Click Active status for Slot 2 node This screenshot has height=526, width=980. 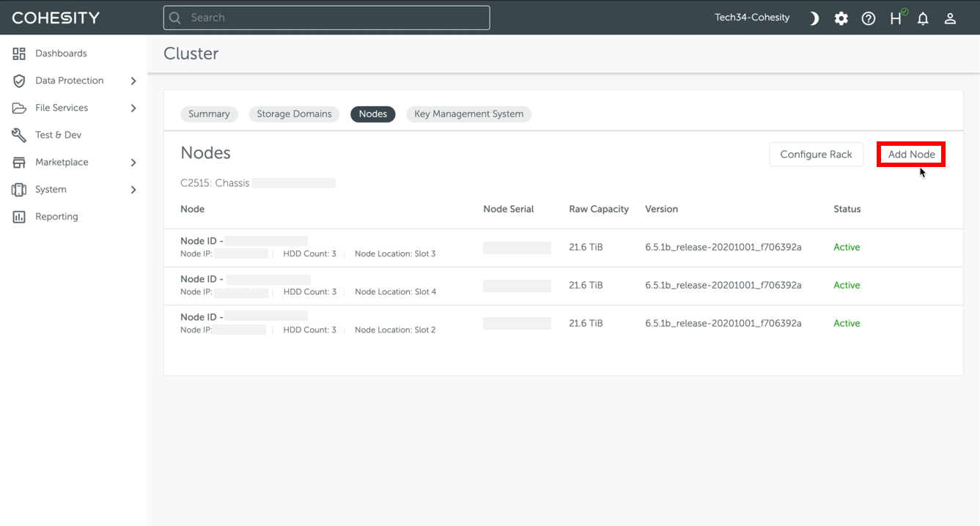(847, 324)
